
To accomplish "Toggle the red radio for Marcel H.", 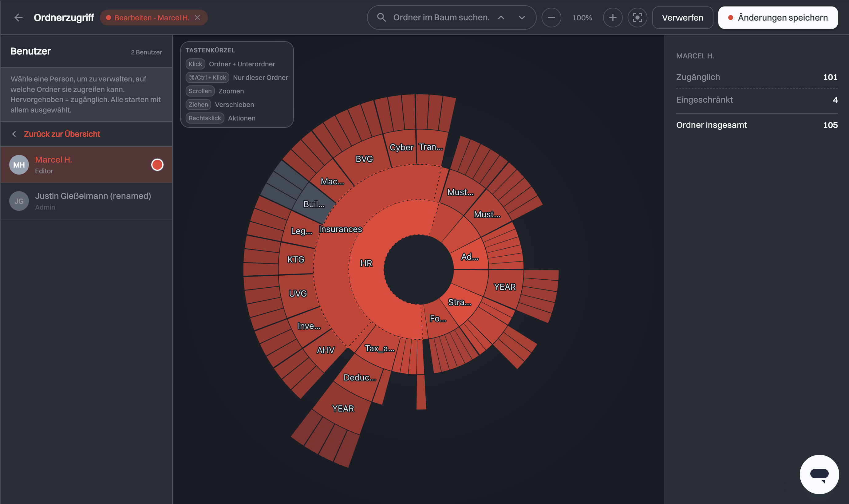I will pyautogui.click(x=157, y=165).
